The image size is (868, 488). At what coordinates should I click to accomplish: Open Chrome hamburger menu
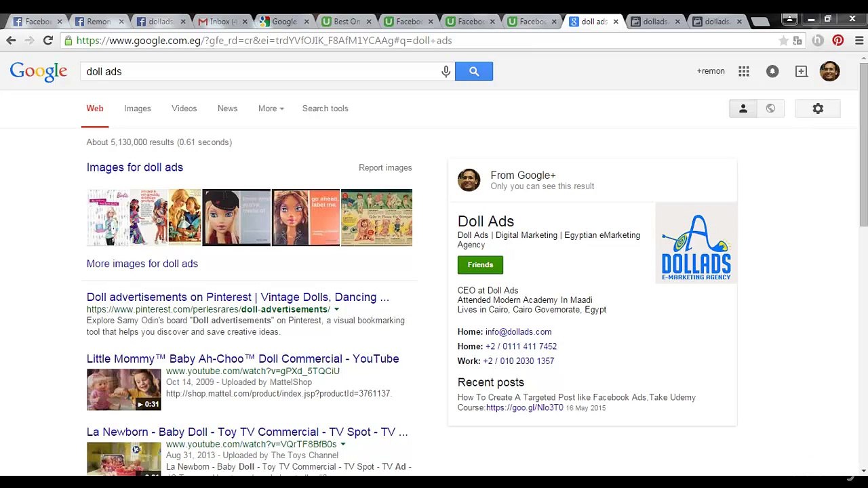click(x=859, y=41)
